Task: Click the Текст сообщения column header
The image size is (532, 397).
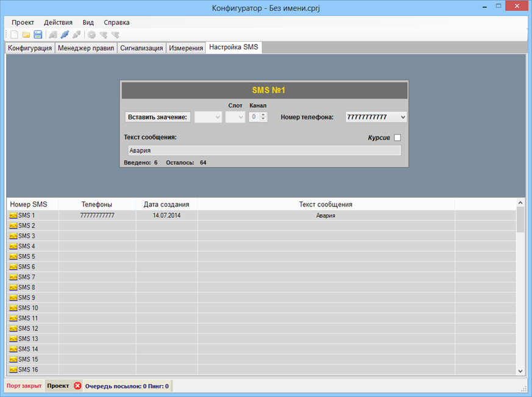Action: click(325, 205)
